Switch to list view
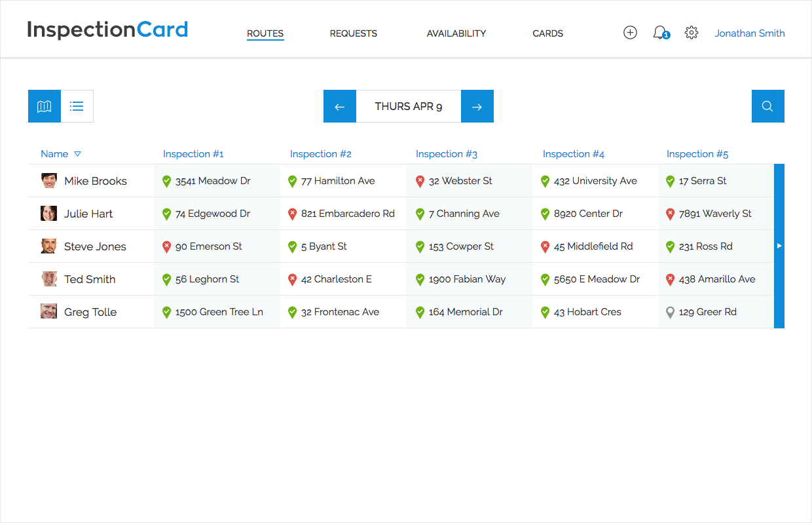Screen dimensions: 812x523 (x=77, y=106)
